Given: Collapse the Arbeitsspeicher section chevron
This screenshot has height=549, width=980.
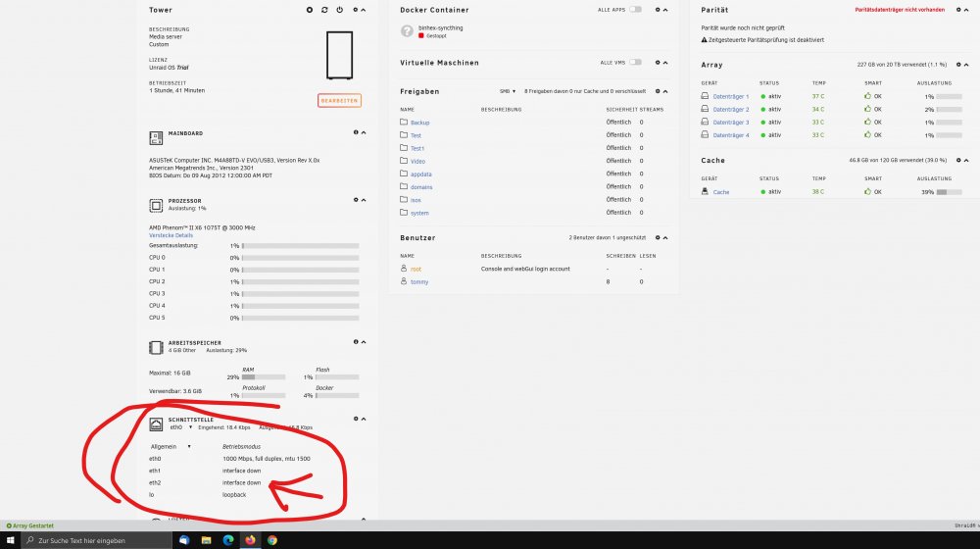Looking at the screenshot, I should click(x=364, y=342).
